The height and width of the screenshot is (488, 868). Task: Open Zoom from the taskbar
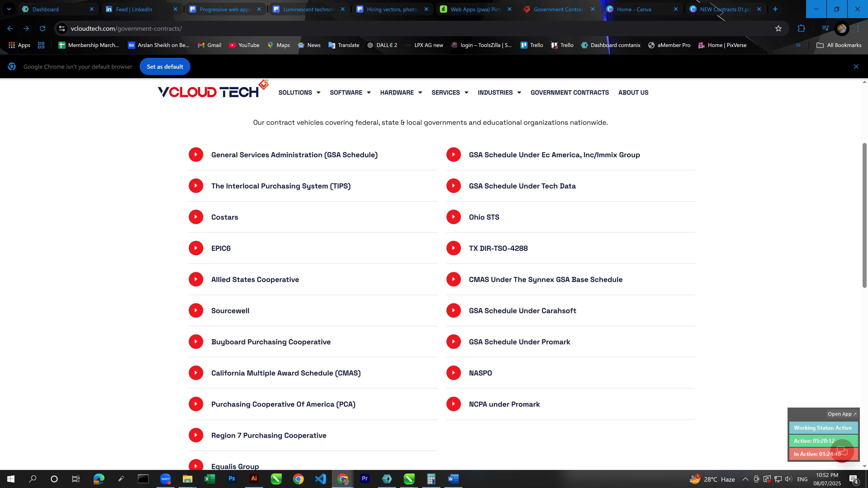[x=165, y=479]
